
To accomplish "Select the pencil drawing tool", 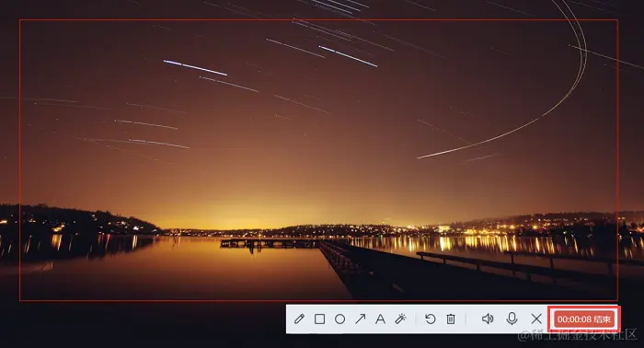I will point(299,319).
